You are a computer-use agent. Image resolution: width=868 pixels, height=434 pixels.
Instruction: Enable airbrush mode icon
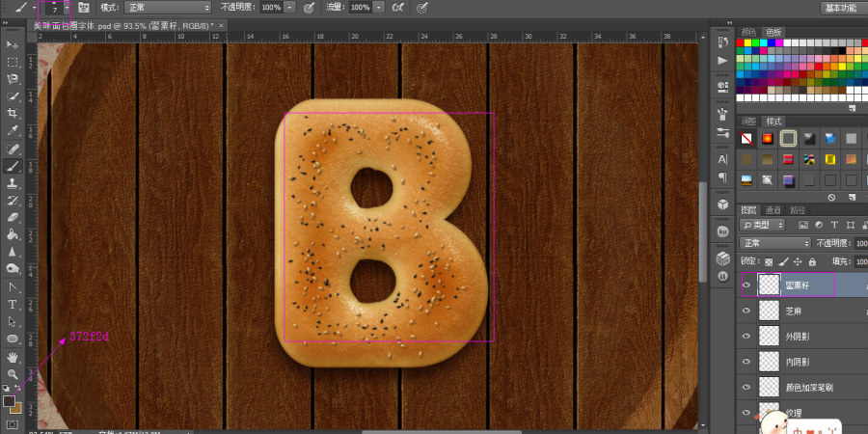pos(397,7)
